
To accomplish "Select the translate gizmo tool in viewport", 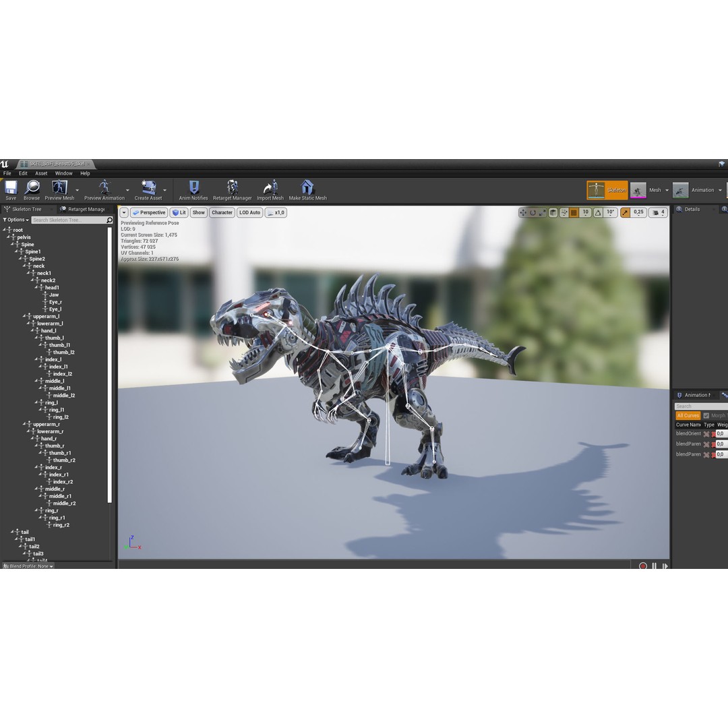I will [523, 212].
